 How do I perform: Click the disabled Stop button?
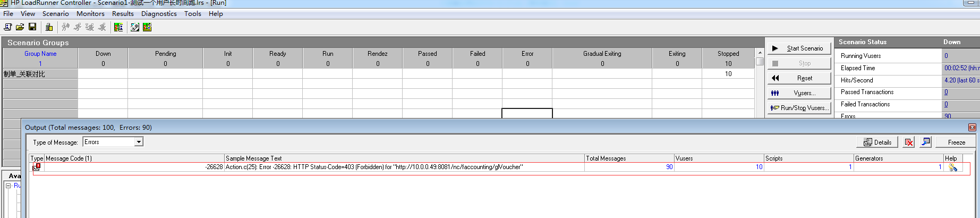pos(799,63)
